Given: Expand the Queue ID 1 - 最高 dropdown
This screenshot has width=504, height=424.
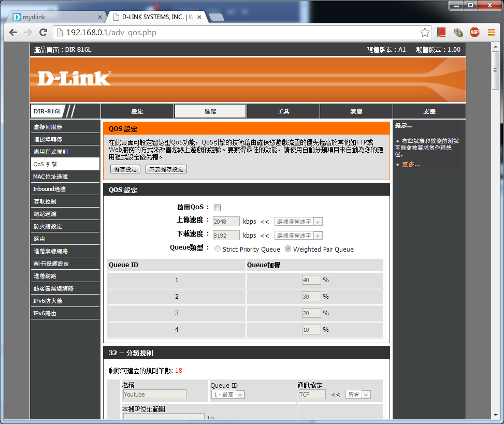Looking at the screenshot, I should [x=228, y=394].
